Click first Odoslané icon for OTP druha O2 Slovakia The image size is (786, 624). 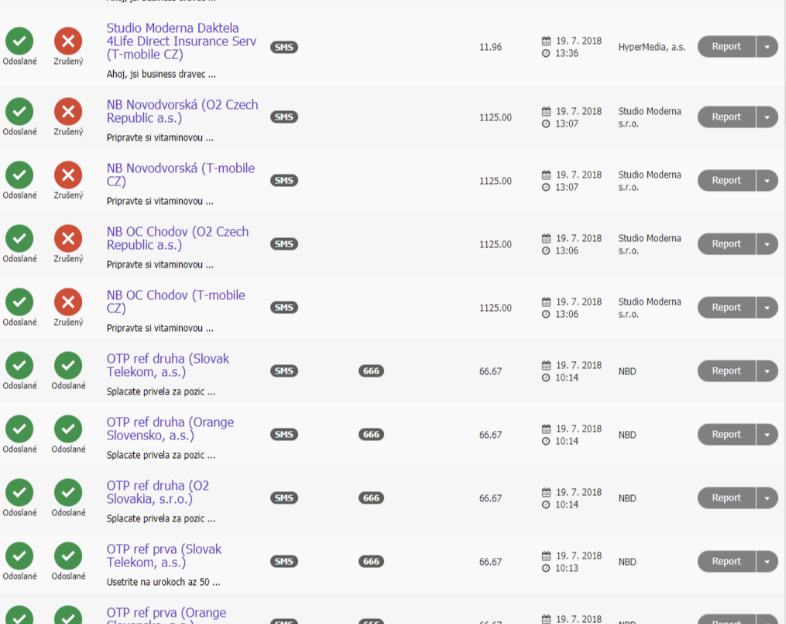[20, 492]
